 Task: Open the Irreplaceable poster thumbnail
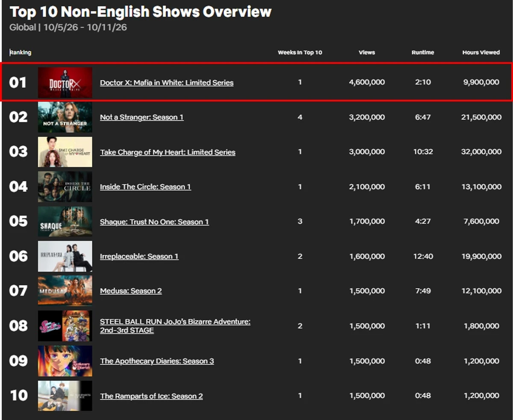coord(65,256)
